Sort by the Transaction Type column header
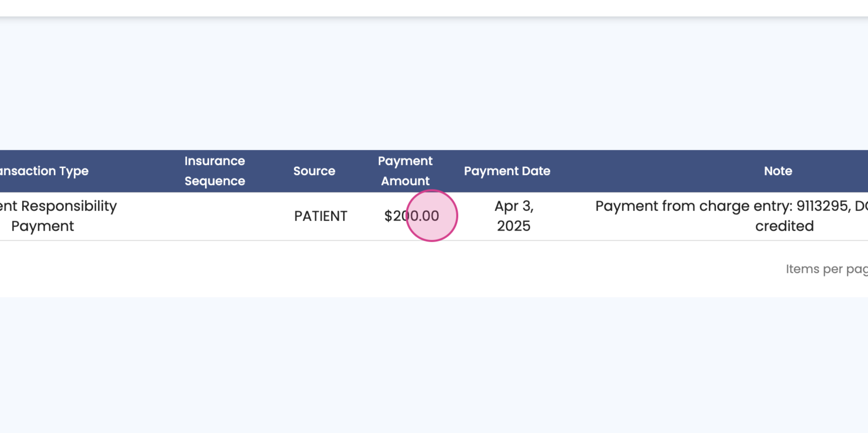 point(44,171)
